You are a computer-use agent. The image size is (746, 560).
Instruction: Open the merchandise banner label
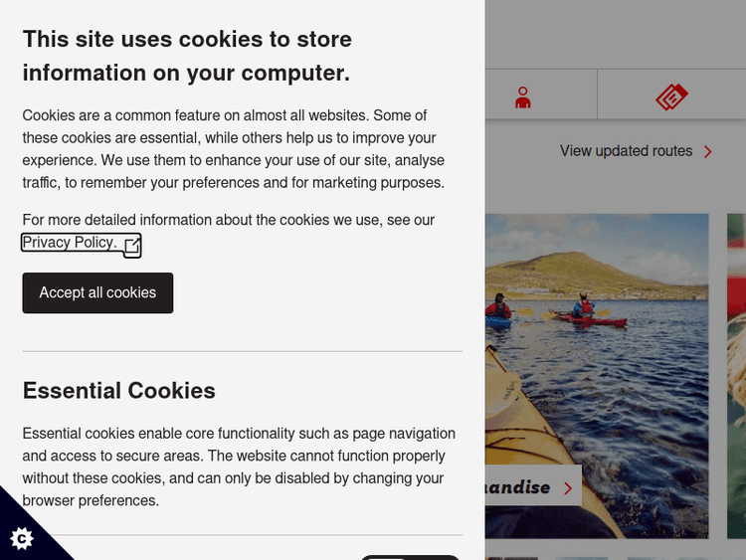point(519,487)
